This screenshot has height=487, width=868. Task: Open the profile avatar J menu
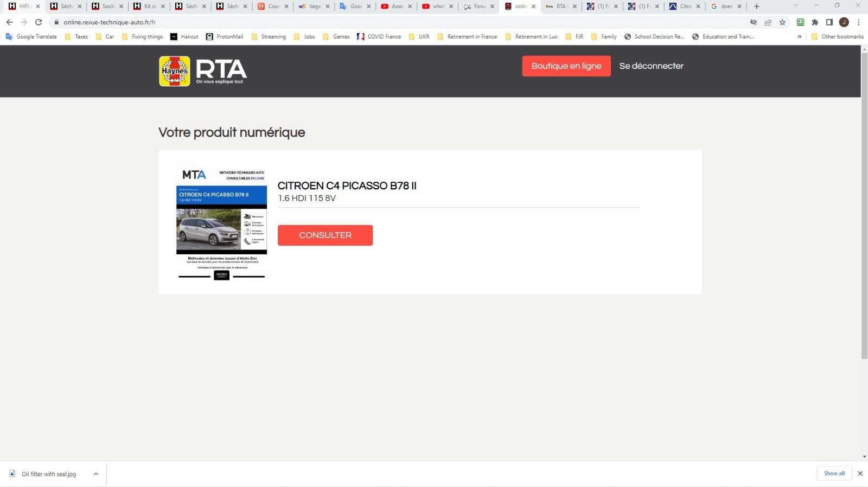(x=844, y=22)
